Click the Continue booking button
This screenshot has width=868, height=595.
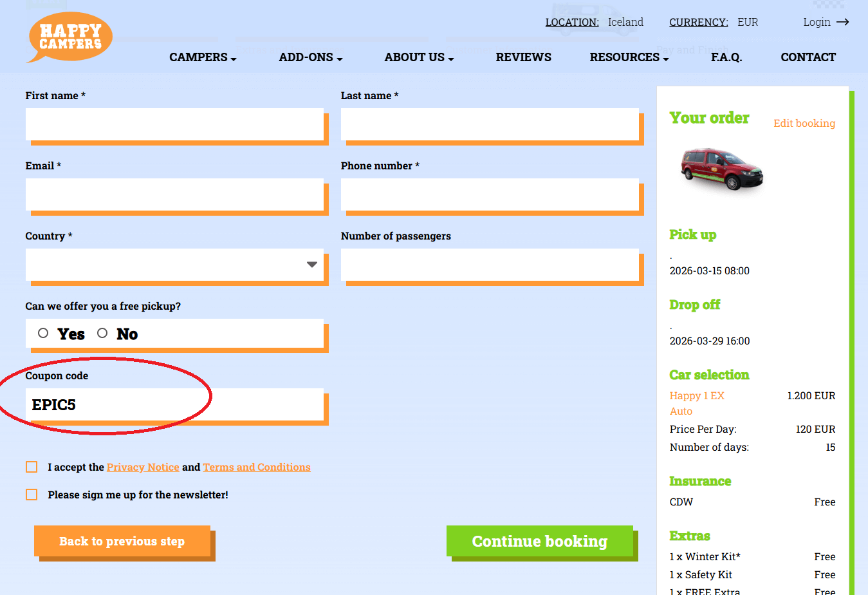(x=539, y=541)
